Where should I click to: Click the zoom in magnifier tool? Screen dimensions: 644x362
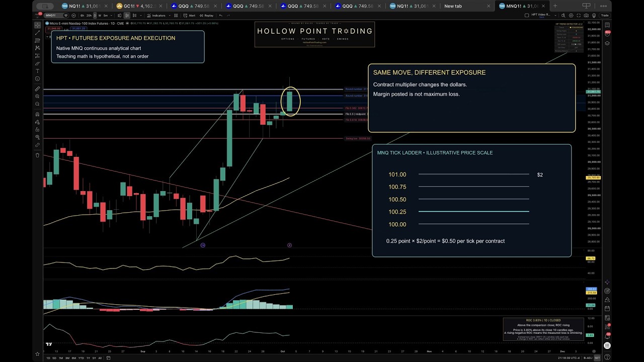pyautogui.click(x=37, y=96)
